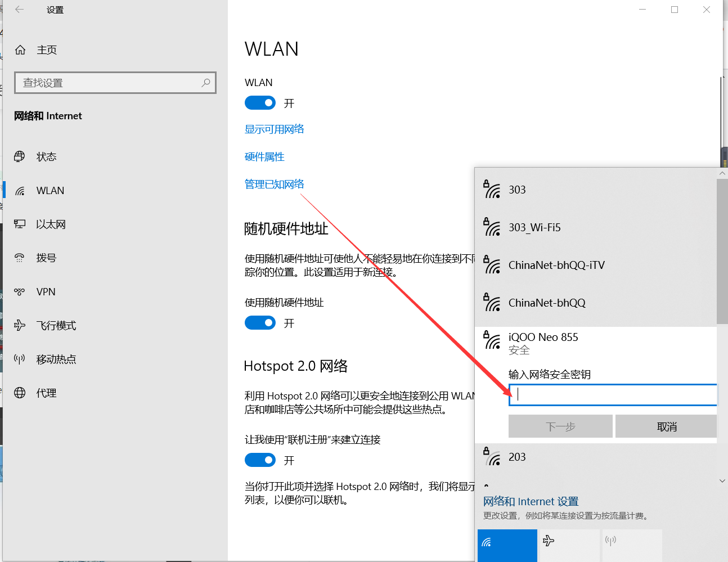This screenshot has width=728, height=562.
Task: Select the 以太网 sidebar icon
Action: (x=20, y=224)
